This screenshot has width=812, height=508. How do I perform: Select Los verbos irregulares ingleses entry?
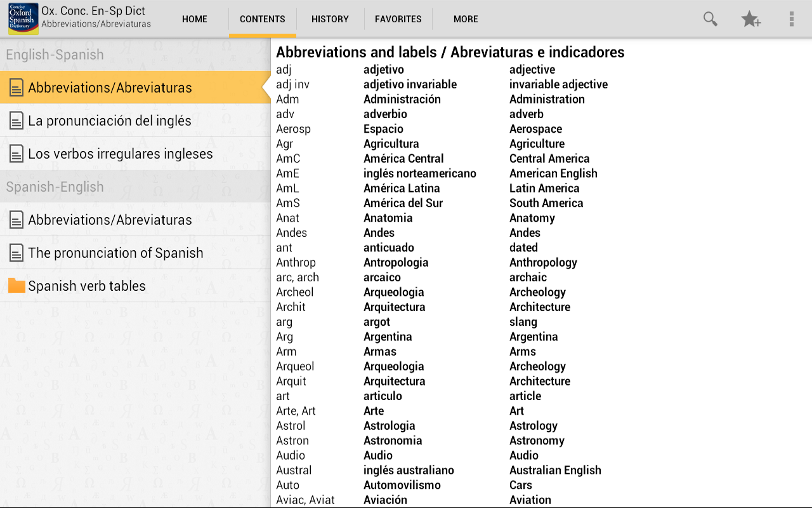tap(121, 154)
